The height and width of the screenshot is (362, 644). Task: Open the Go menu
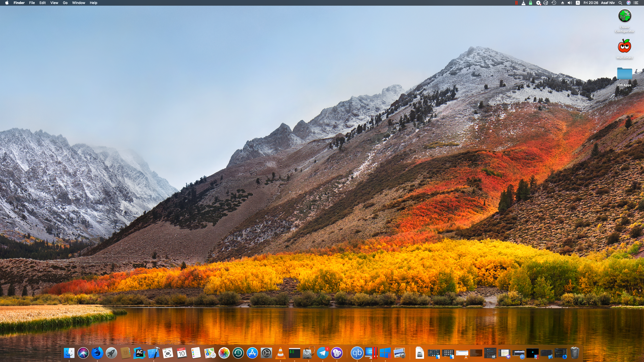point(65,3)
